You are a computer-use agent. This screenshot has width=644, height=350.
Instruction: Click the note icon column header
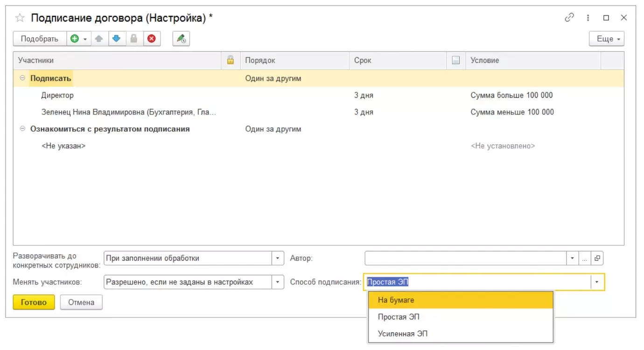tap(456, 60)
